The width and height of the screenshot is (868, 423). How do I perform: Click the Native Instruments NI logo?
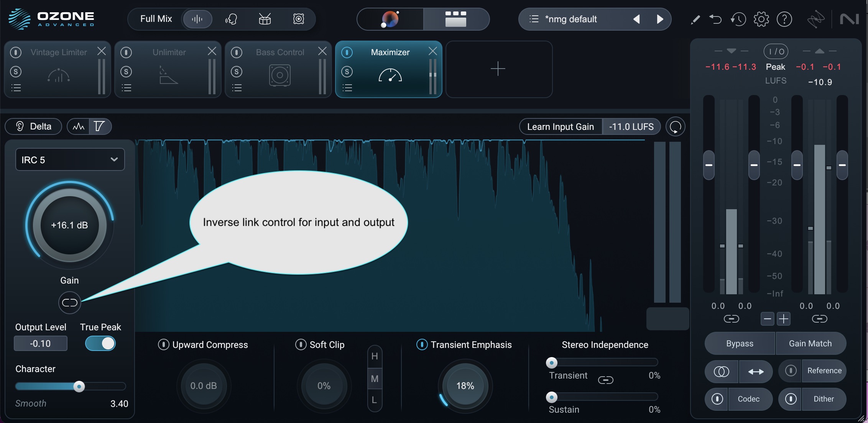click(849, 19)
